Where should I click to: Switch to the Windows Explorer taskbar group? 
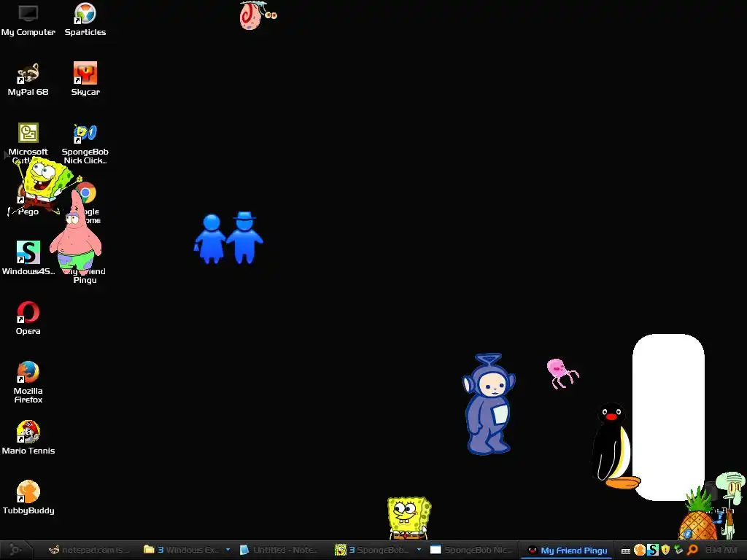[x=182, y=550]
